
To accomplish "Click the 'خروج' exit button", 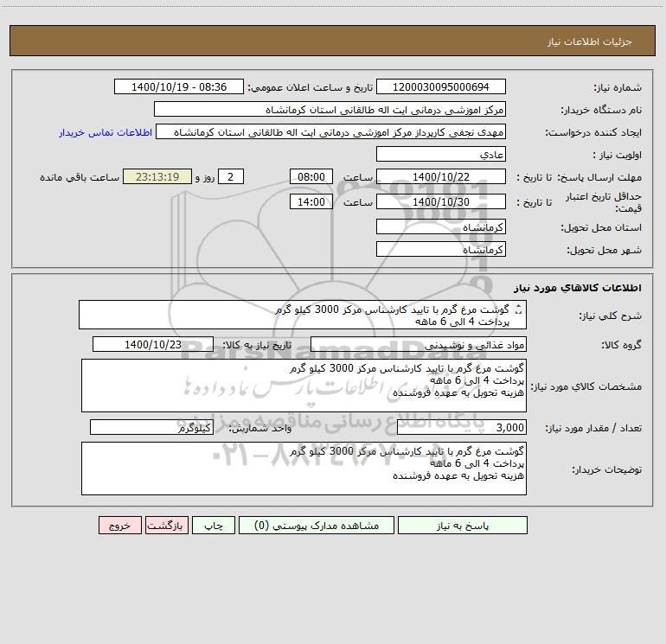I will [119, 525].
